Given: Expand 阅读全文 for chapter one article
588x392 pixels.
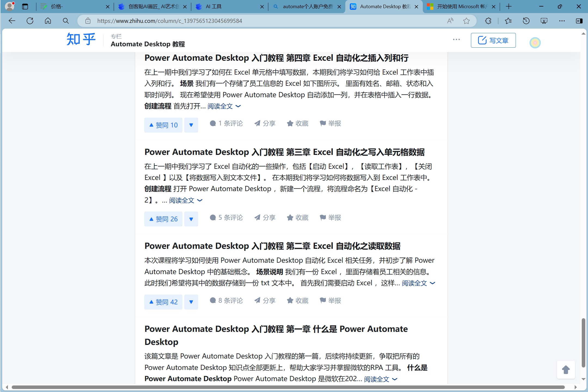Looking at the screenshot, I should pos(381,379).
